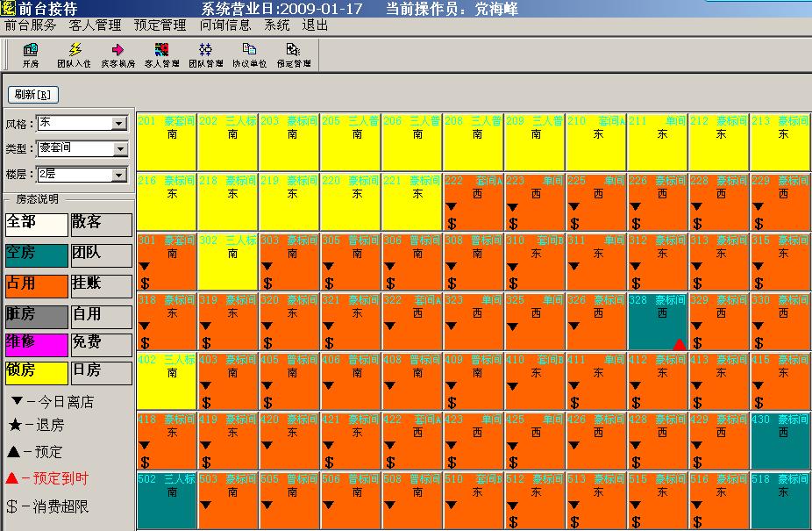Screen dimensions: 812x531
Task: Select the 客人管理 toolbar icon
Action: (161, 54)
